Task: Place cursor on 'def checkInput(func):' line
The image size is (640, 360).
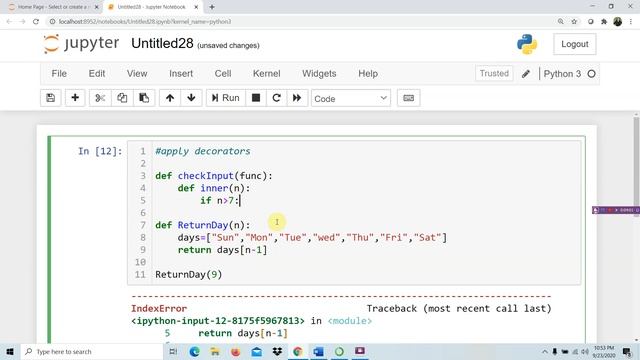Action: click(213, 176)
